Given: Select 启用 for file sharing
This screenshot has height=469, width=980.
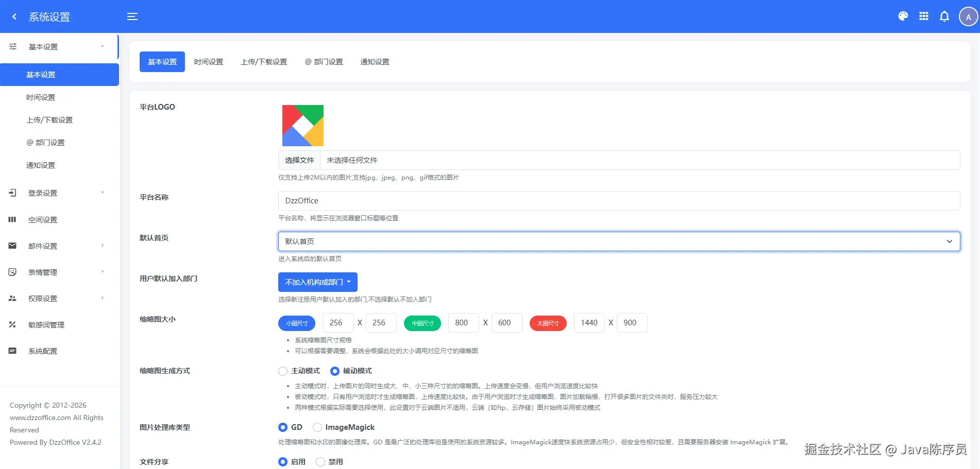Looking at the screenshot, I should pyautogui.click(x=283, y=462).
